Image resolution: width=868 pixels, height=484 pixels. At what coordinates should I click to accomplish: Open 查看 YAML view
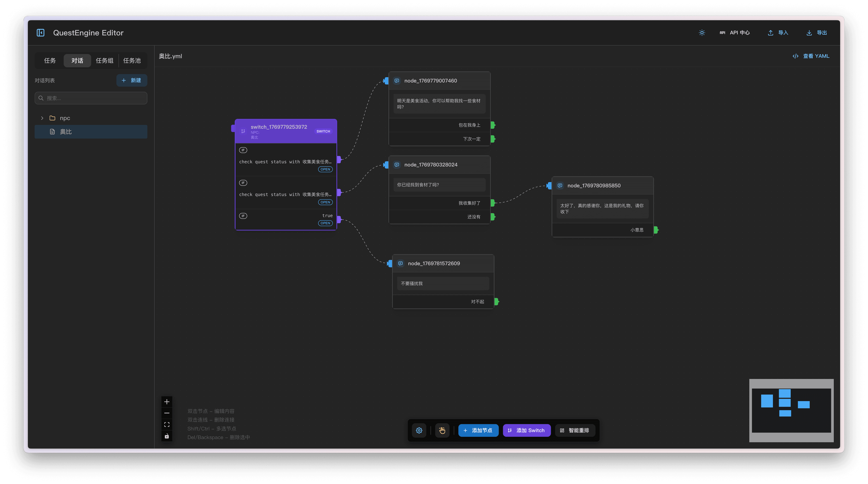(x=811, y=56)
